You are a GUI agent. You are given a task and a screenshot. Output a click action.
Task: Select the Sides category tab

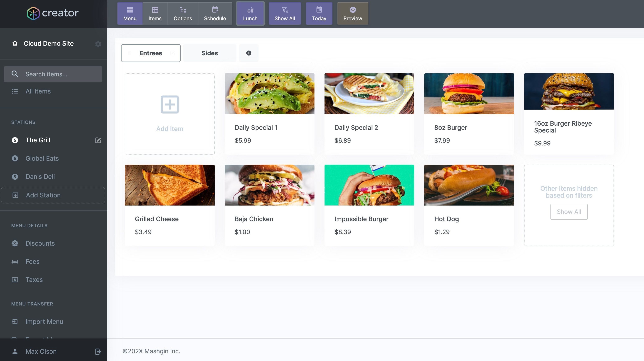(209, 53)
